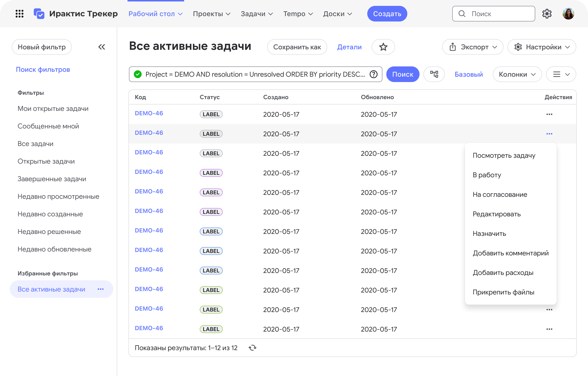Image resolution: width=588 pixels, height=376 pixels.
Task: Open the user profile avatar
Action: coord(568,14)
